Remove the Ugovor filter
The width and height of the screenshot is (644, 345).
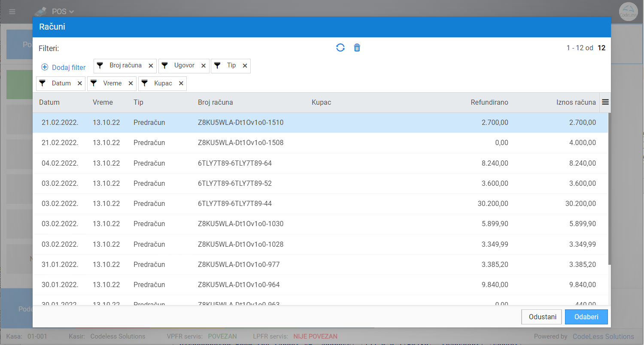point(204,66)
